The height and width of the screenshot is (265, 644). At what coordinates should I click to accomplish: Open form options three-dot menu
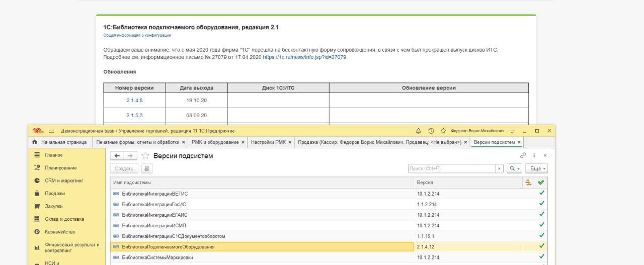pyautogui.click(x=534, y=156)
